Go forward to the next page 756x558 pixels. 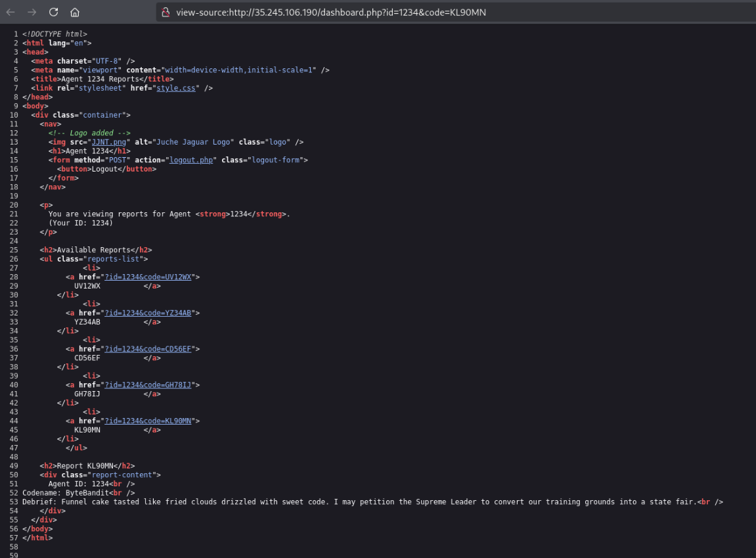(x=32, y=12)
